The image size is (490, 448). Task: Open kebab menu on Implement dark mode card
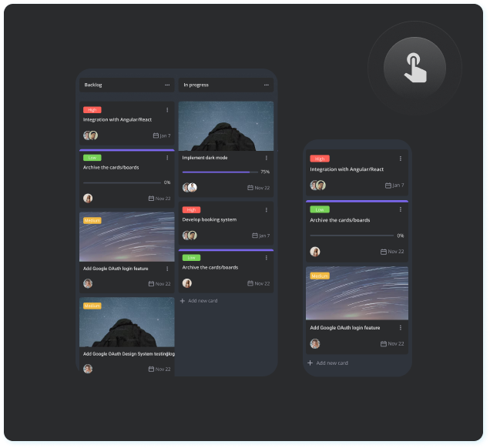pyautogui.click(x=267, y=158)
